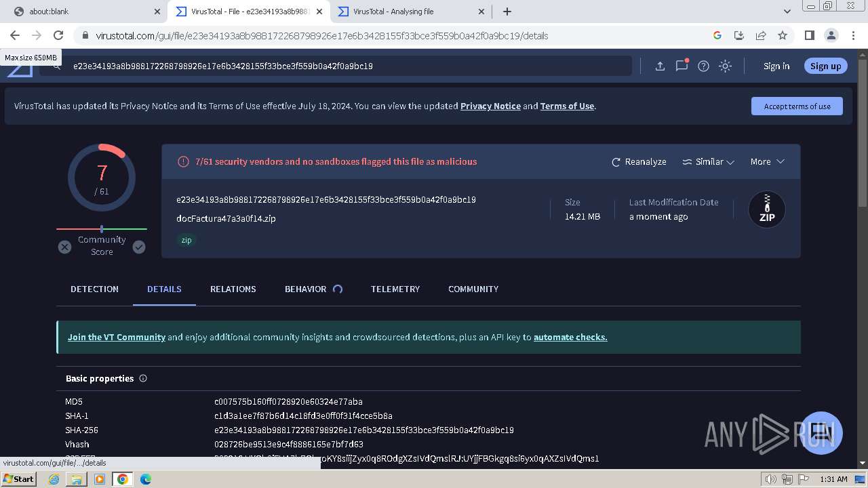This screenshot has height=488, width=868.
Task: Switch to the COMMUNITY tab
Action: (x=473, y=289)
